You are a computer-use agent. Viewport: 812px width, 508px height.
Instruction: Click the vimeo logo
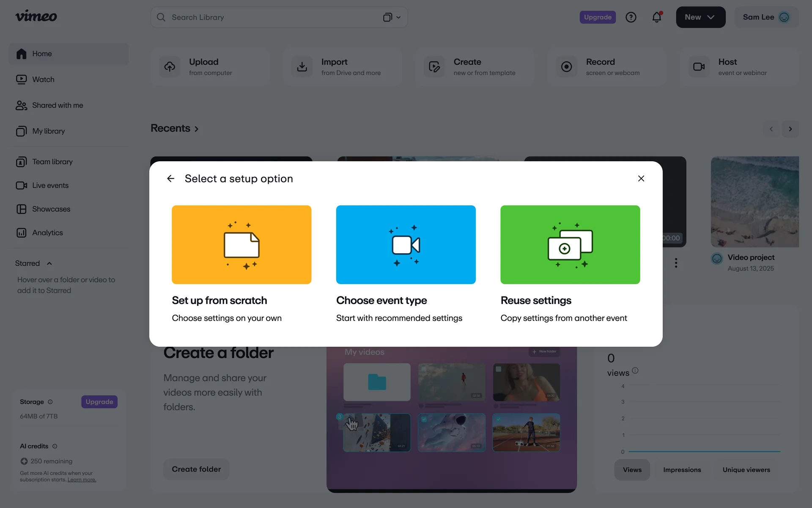36,17
